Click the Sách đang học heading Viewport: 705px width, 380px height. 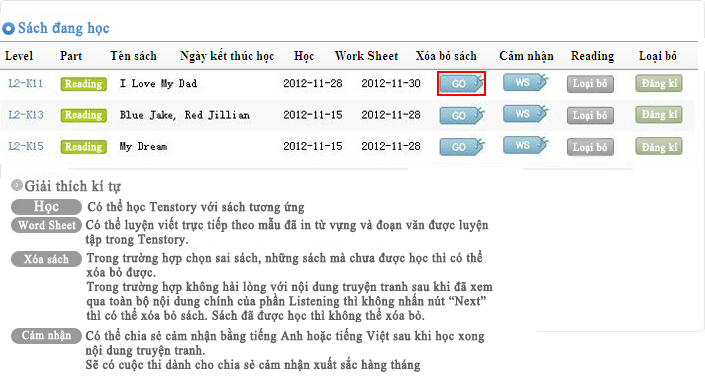(63, 28)
